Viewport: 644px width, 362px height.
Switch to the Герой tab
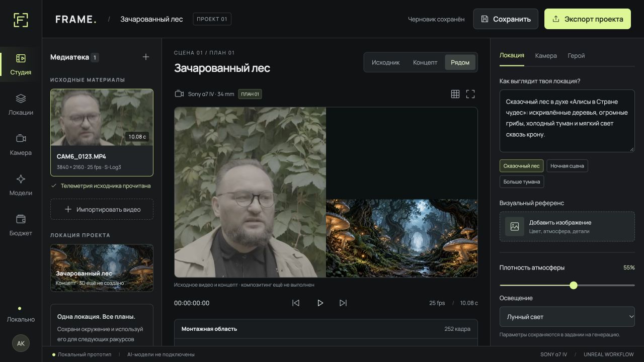click(576, 56)
